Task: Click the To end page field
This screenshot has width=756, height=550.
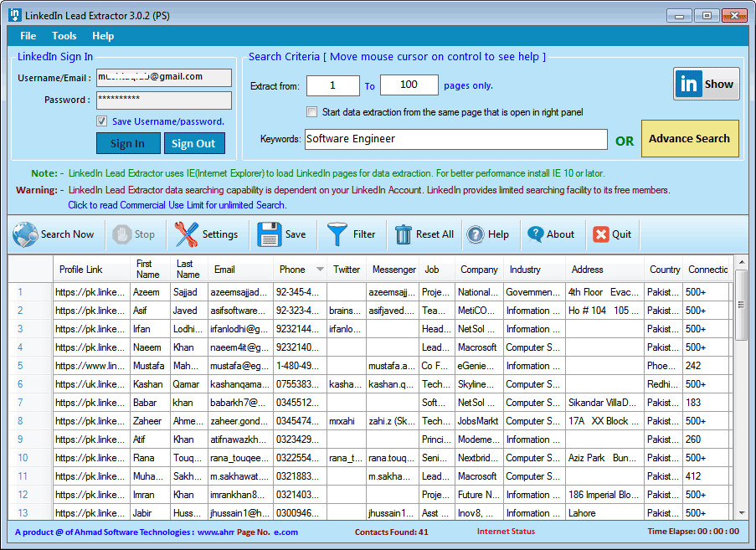Action: coord(409,85)
